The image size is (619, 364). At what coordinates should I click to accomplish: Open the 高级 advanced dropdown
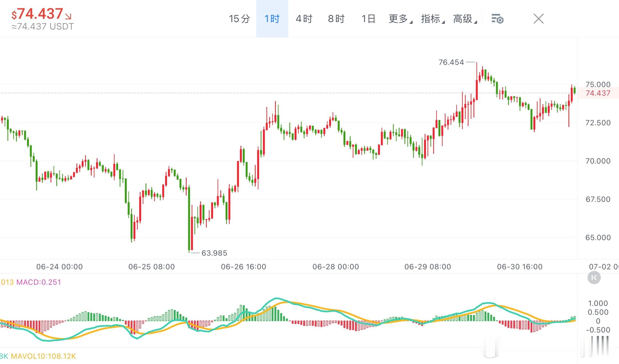pyautogui.click(x=465, y=19)
